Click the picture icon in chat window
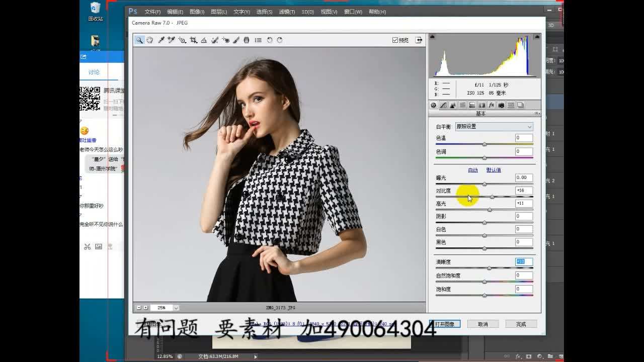 point(99,246)
